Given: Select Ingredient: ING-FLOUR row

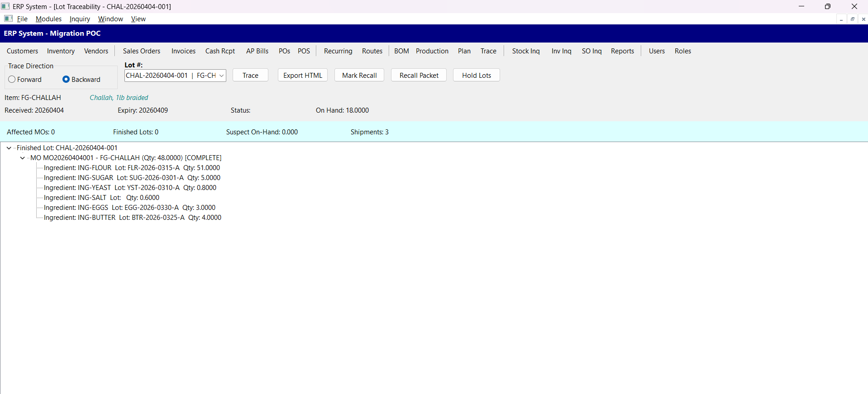Looking at the screenshot, I should (132, 168).
